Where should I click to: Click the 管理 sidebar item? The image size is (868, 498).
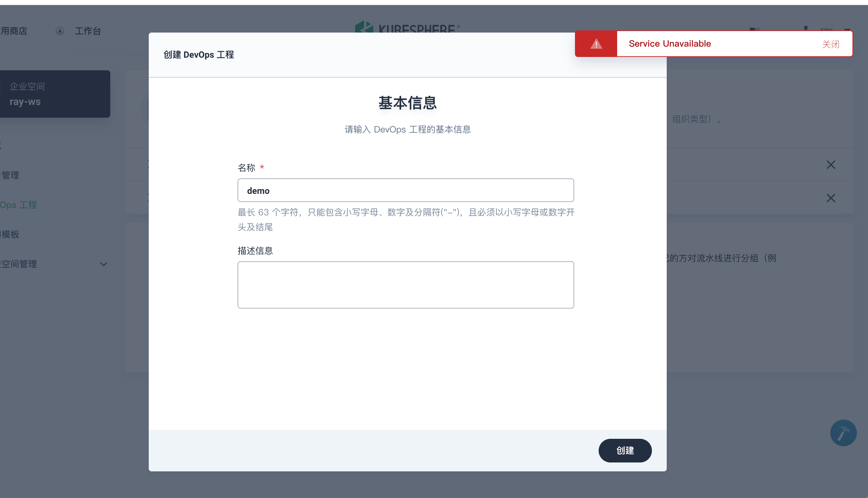[10, 175]
